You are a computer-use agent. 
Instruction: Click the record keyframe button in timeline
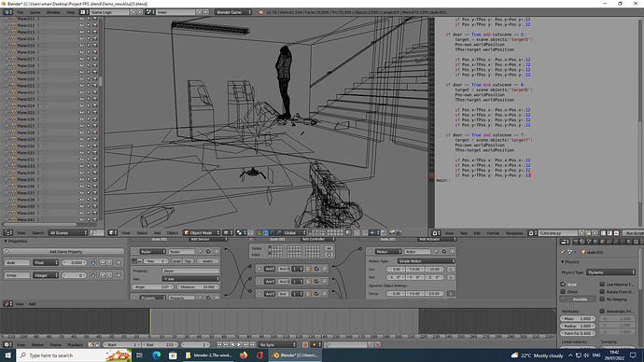click(305, 345)
